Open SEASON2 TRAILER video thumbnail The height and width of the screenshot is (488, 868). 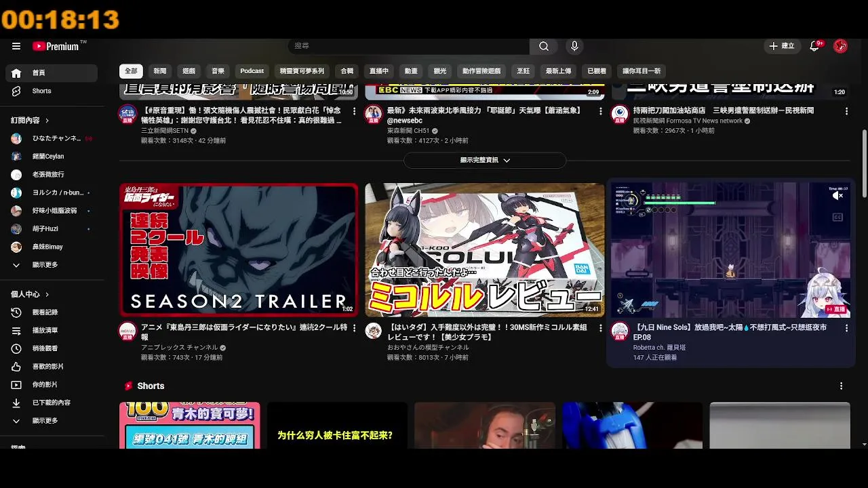click(x=239, y=249)
